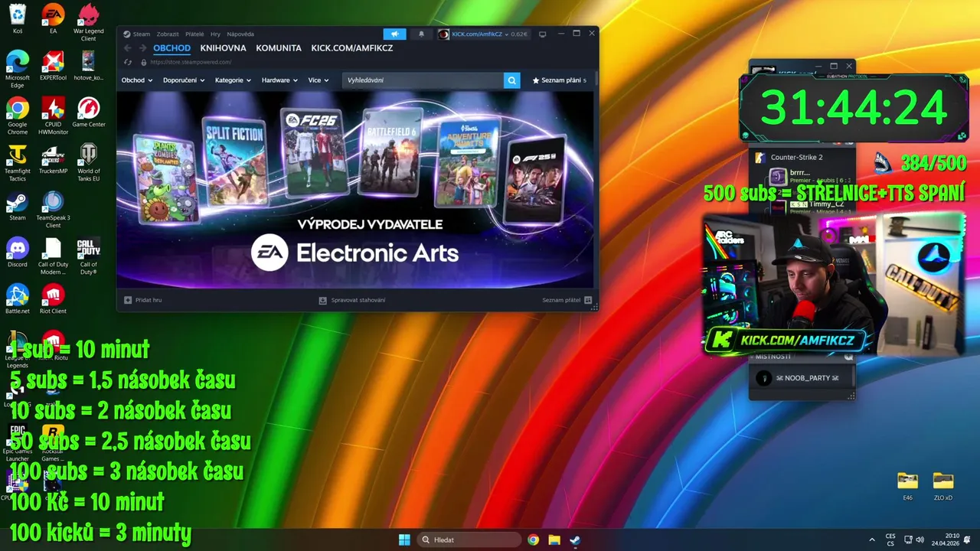Viewport: 980px width, 551px height.
Task: Open the World of Tanks EU icon
Action: click(x=89, y=163)
